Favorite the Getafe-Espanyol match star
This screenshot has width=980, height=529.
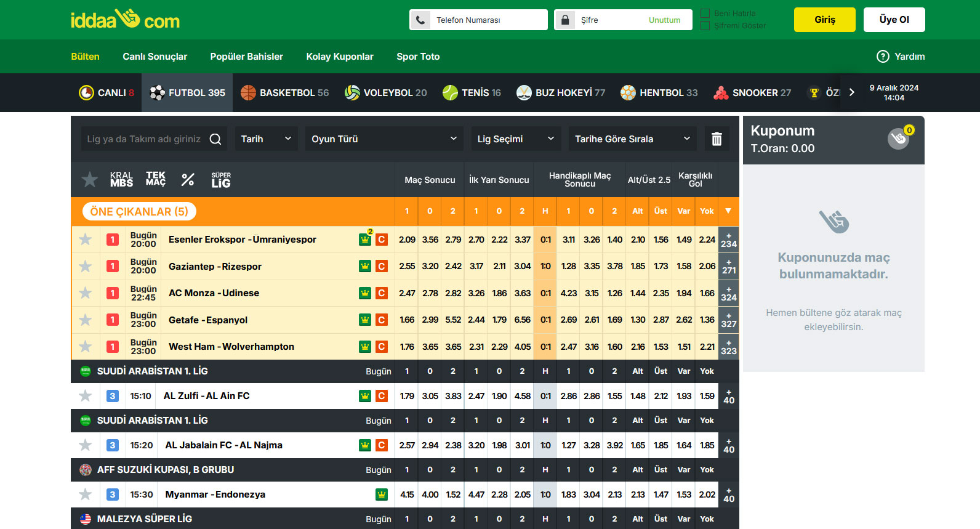(86, 320)
